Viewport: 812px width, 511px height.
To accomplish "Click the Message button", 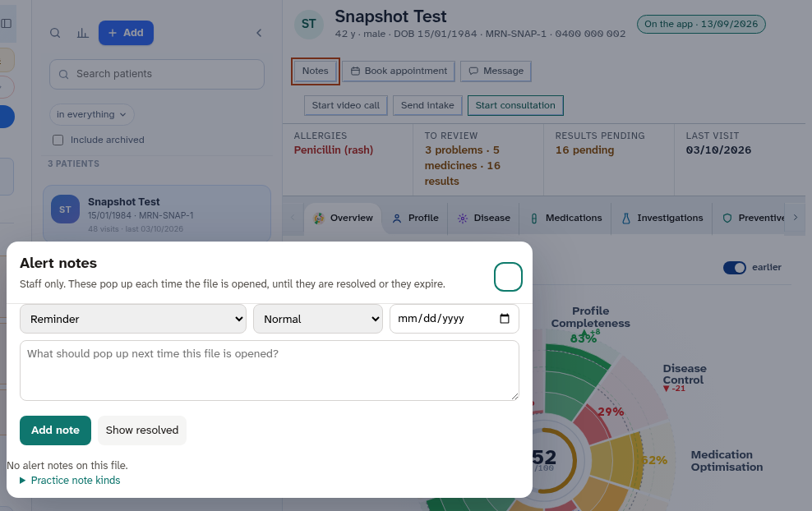I will [496, 71].
